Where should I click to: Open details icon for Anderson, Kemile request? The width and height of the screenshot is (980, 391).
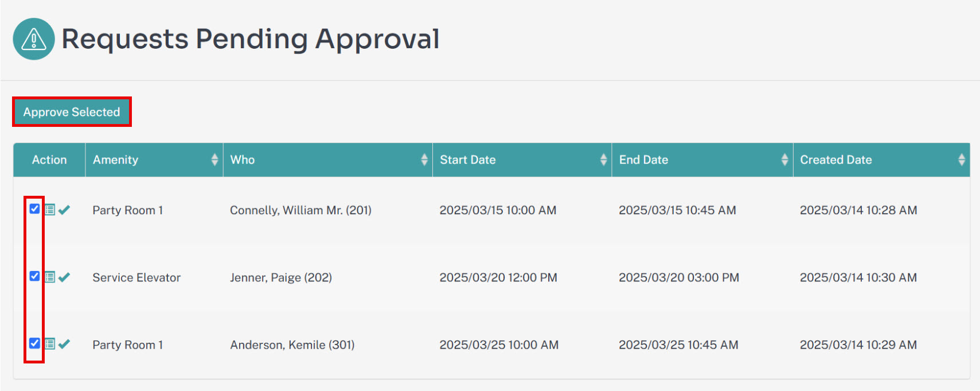(50, 344)
